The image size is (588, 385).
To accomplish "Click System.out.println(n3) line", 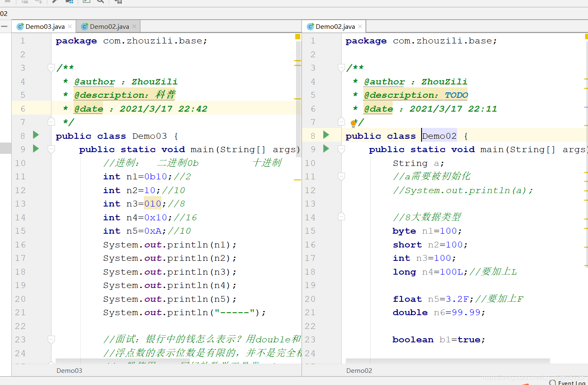I will (170, 272).
